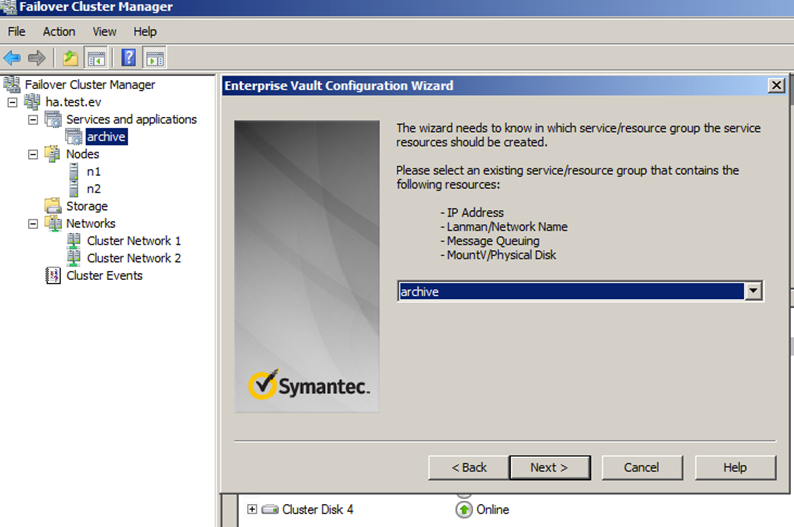794x527 pixels.
Task: Collapse the Nodes tree branch
Action: tap(33, 154)
